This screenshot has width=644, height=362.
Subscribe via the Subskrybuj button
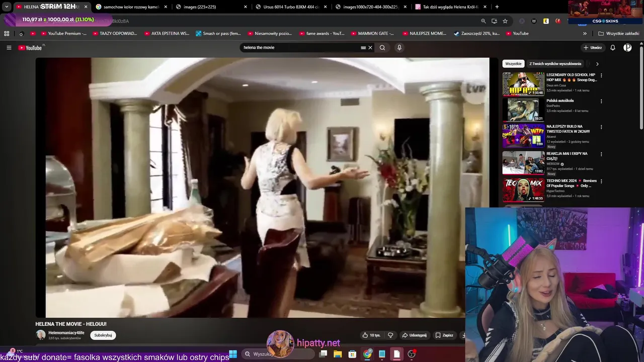[x=103, y=335]
